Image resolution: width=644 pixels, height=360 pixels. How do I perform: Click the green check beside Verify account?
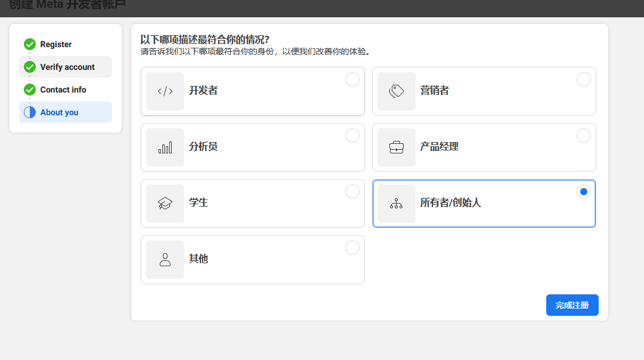[30, 67]
